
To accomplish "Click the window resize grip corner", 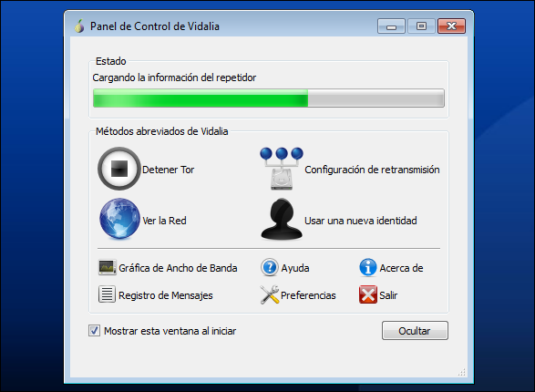I will 462,373.
